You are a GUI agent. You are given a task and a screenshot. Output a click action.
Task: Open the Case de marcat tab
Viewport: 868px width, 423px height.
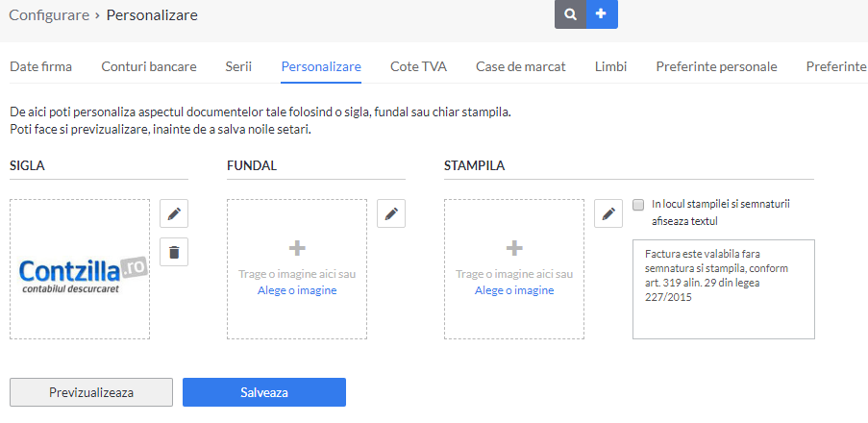point(521,67)
